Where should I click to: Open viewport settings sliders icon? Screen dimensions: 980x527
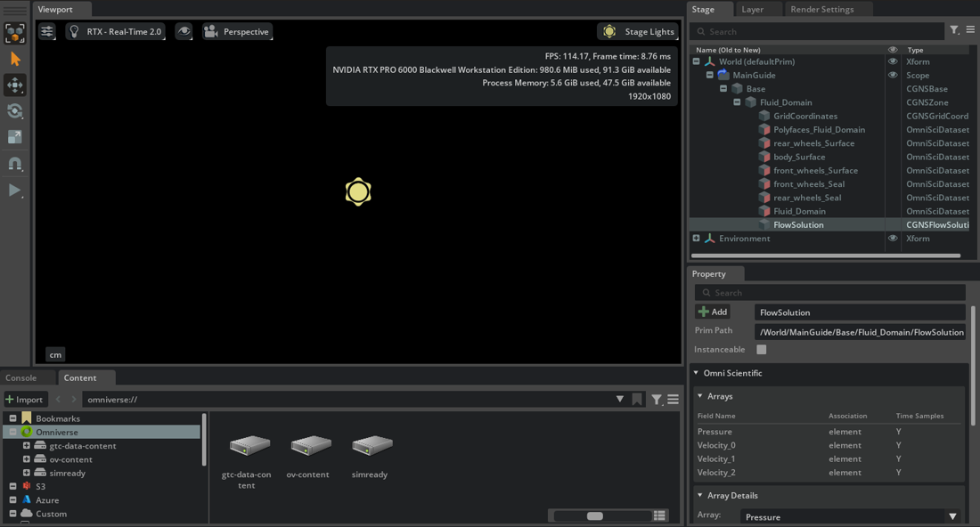[x=47, y=31]
